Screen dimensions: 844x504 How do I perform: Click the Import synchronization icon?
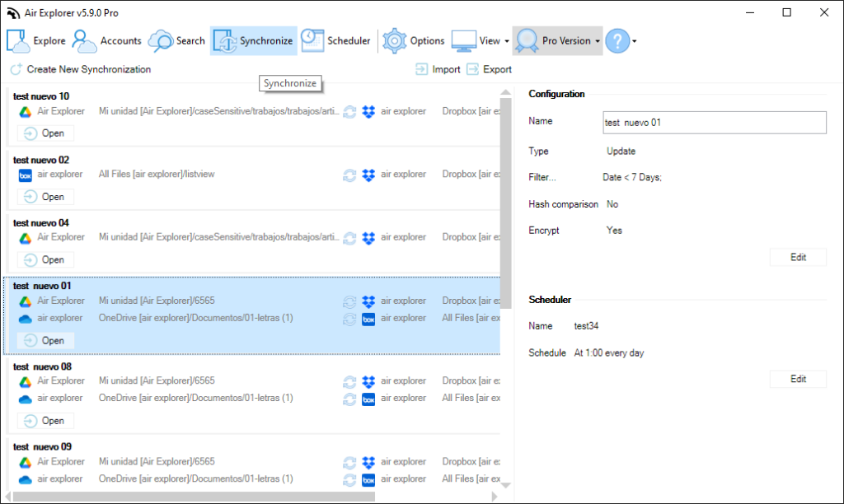click(424, 69)
